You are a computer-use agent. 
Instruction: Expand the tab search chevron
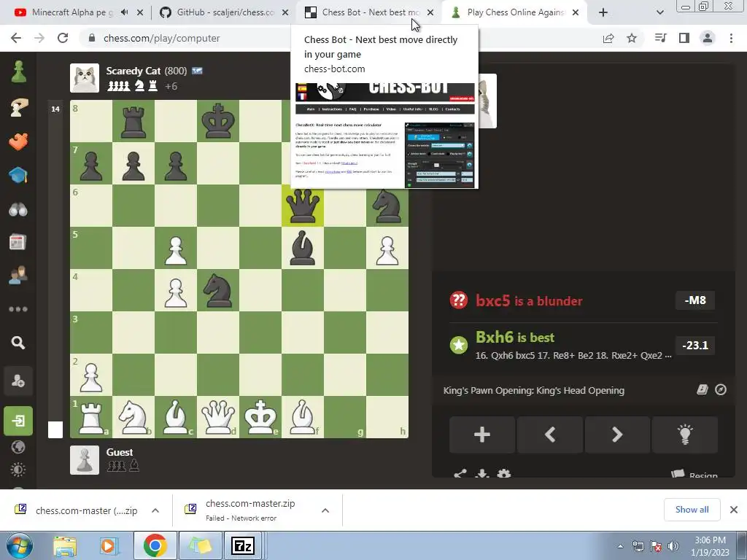[x=659, y=12]
